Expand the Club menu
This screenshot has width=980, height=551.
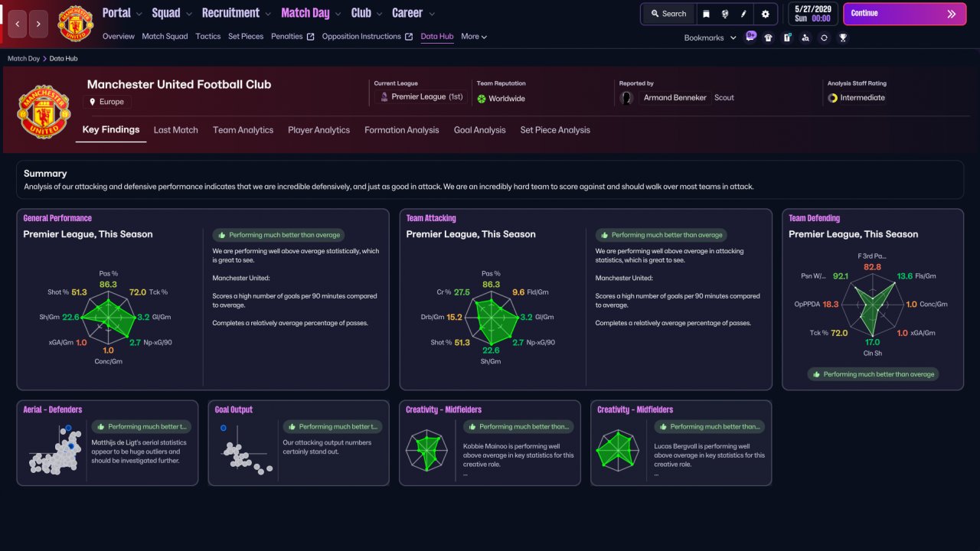pos(366,13)
